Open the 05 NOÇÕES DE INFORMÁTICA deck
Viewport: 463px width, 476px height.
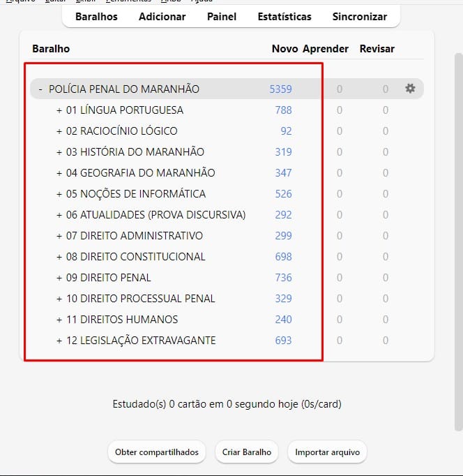136,194
